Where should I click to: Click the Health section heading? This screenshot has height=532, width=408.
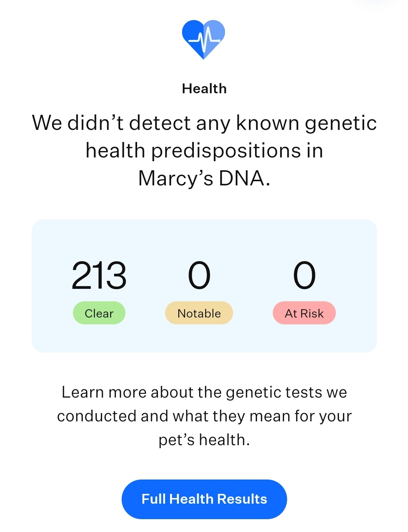pyautogui.click(x=204, y=89)
